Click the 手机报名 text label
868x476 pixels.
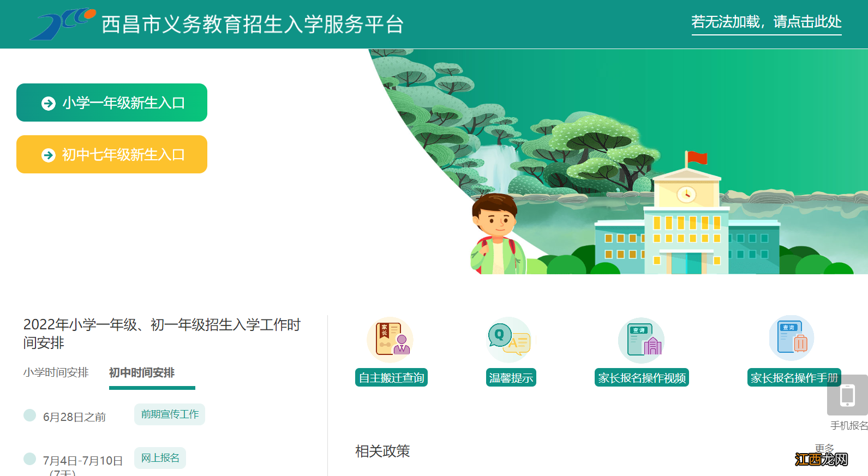click(849, 425)
